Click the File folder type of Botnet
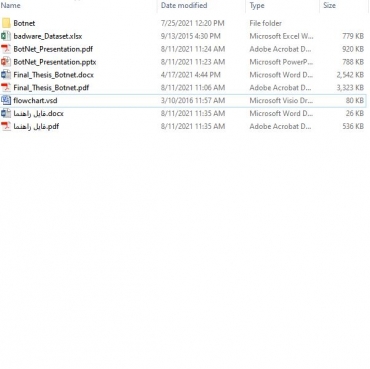 (x=266, y=23)
